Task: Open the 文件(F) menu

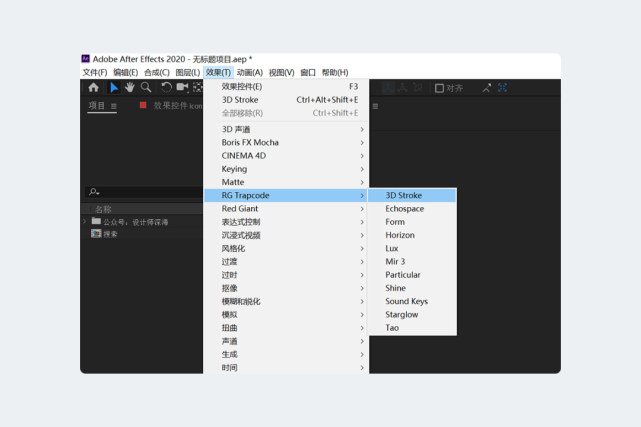Action: click(95, 72)
